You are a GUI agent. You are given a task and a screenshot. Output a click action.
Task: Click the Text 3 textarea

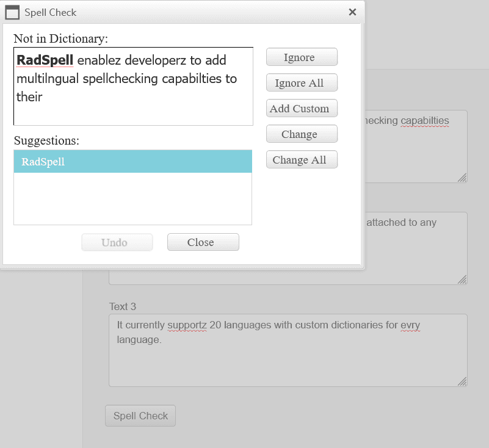point(288,350)
